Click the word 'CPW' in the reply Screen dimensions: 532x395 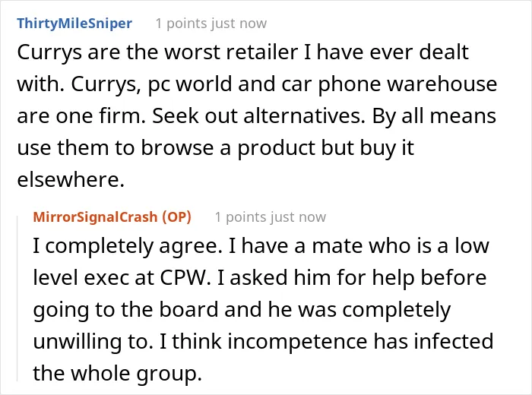tap(183, 278)
